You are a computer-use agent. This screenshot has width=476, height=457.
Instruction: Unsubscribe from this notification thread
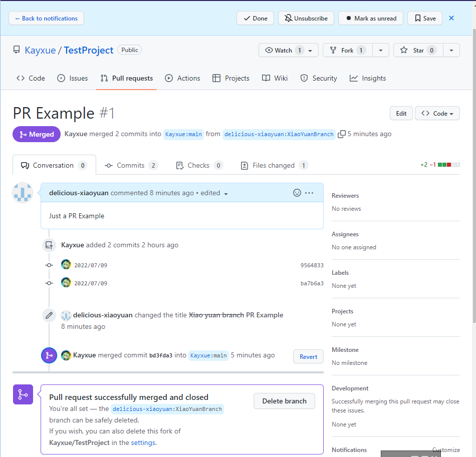[306, 18]
